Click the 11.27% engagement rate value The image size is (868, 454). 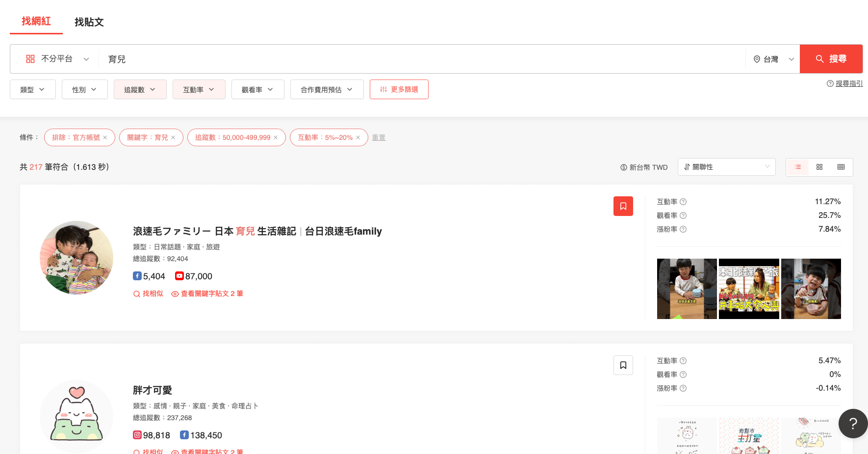tap(828, 202)
